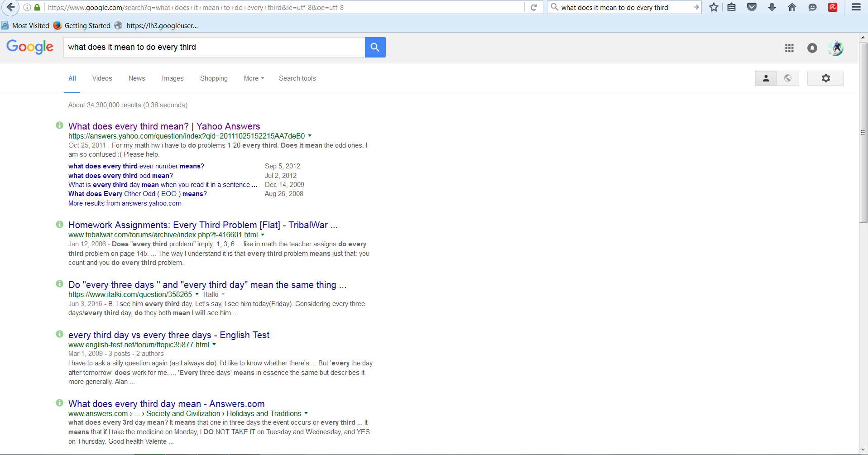The image size is (868, 455).
Task: Click the red extension icon in toolbar
Action: (x=833, y=7)
